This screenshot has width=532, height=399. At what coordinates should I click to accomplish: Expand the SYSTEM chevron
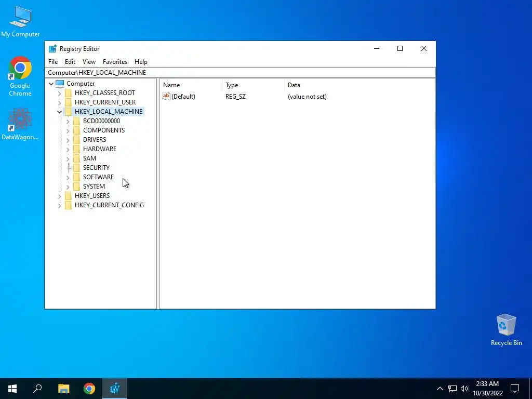pyautogui.click(x=68, y=187)
